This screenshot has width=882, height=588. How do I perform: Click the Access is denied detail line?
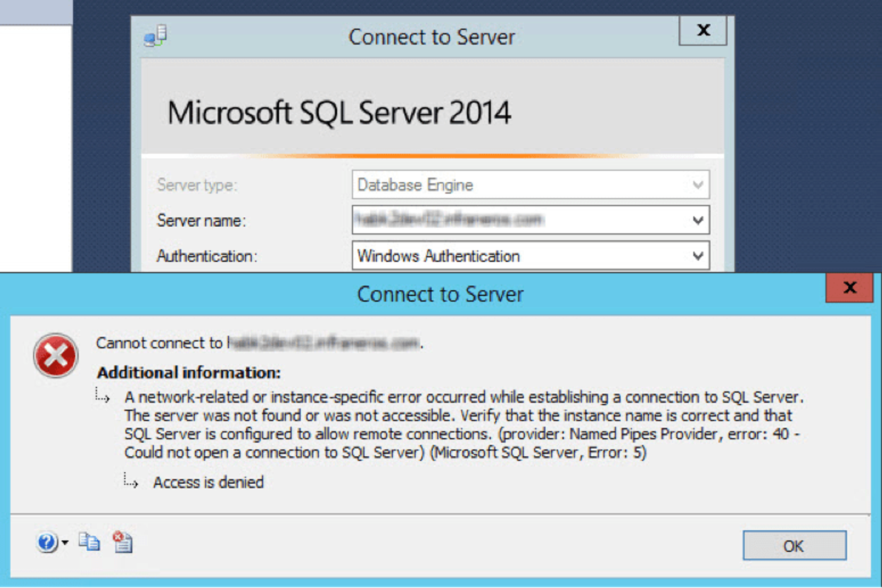209,482
